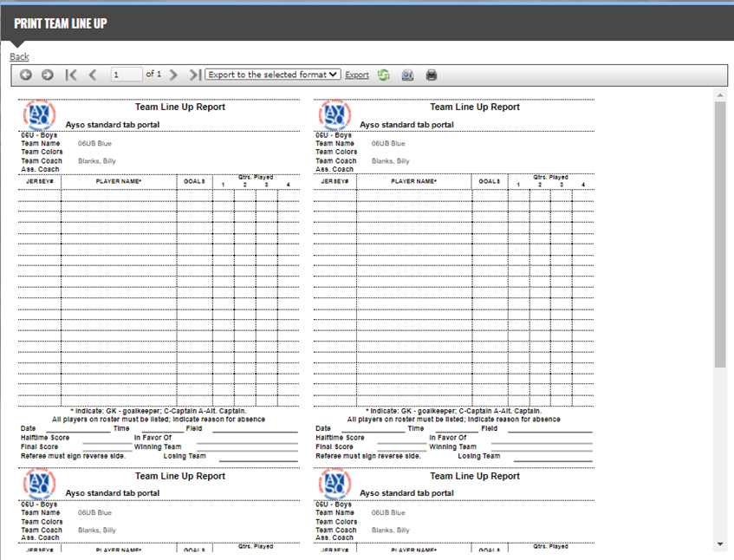Click the Export link
Screen dimensions: 734x560
(356, 75)
